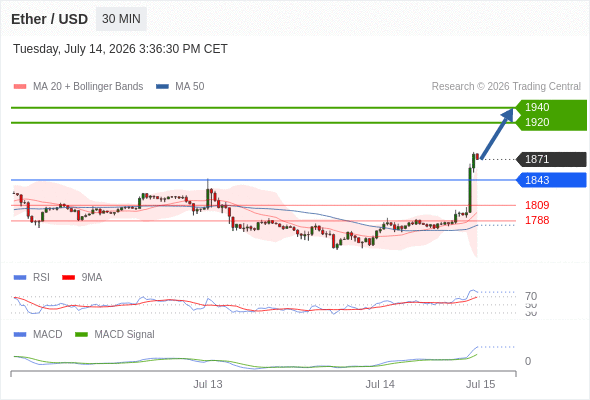Screen dimensions: 590x400
Task: Click the tall green breakout candlestick
Action: click(x=470, y=189)
